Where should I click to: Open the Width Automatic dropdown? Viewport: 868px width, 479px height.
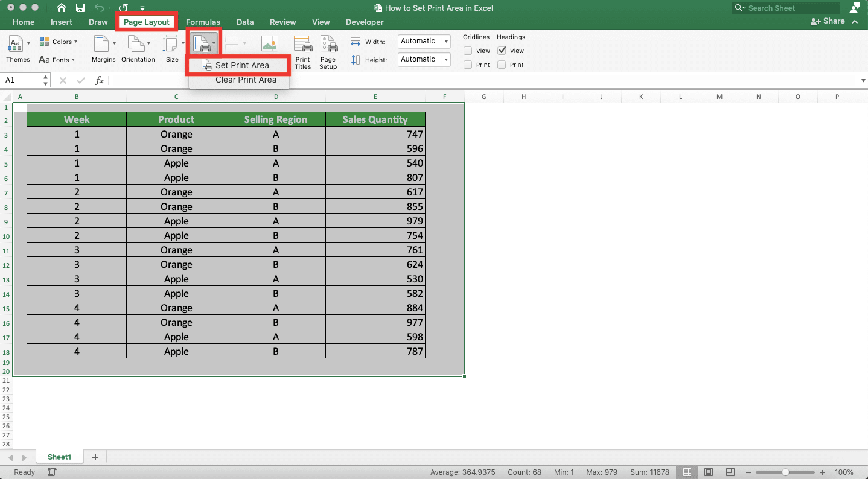tap(446, 42)
